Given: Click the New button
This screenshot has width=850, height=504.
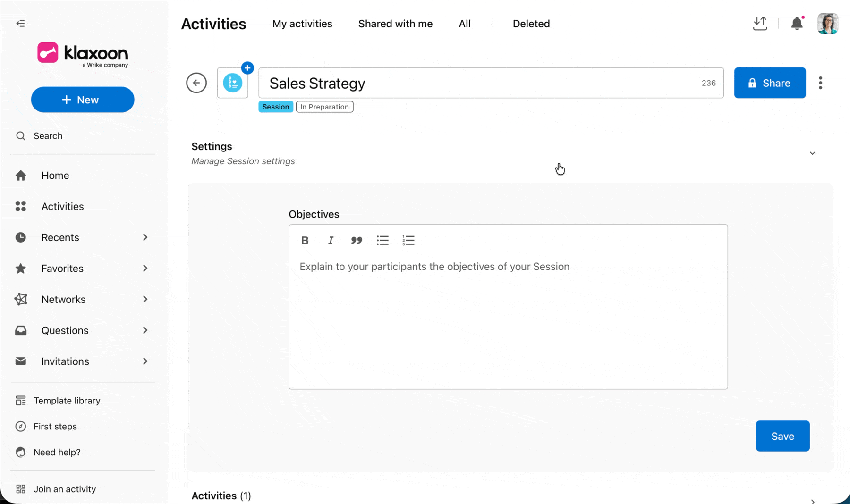Looking at the screenshot, I should tap(83, 100).
